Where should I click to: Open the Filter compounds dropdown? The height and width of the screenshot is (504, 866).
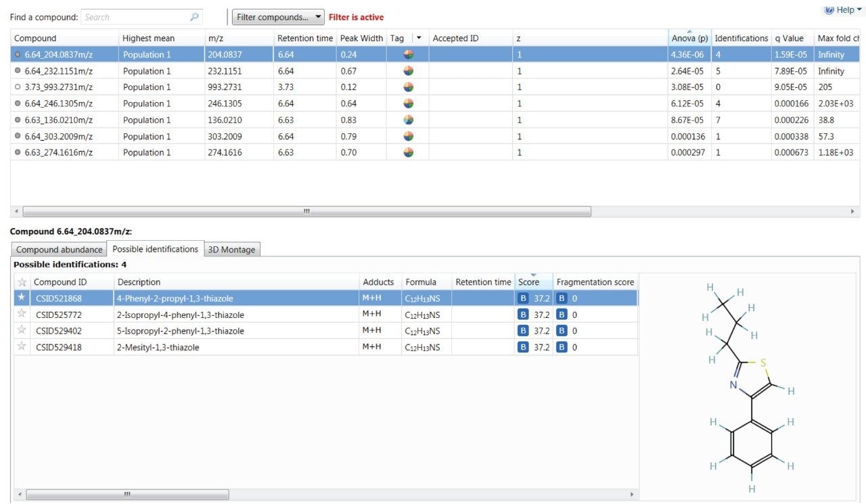(x=278, y=17)
